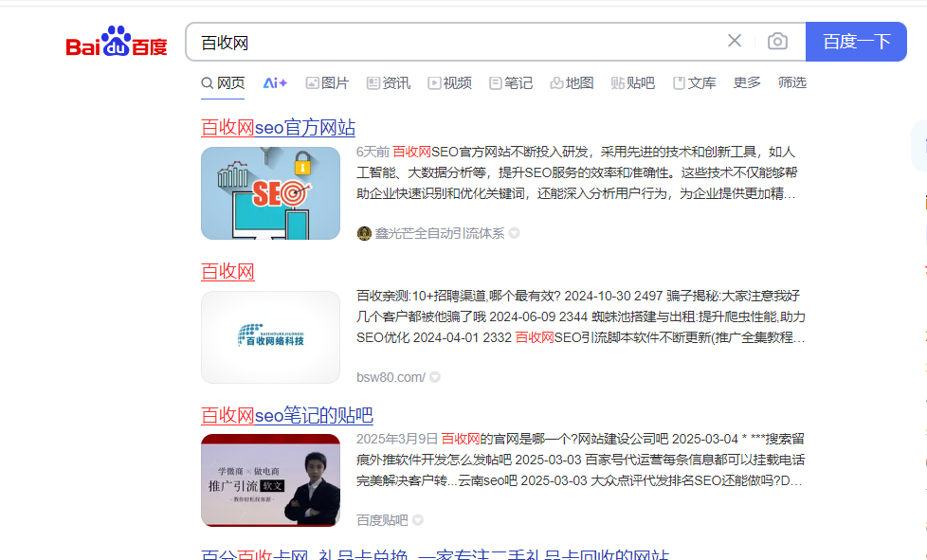Open the Ai+ tab
927x560 pixels.
[275, 83]
